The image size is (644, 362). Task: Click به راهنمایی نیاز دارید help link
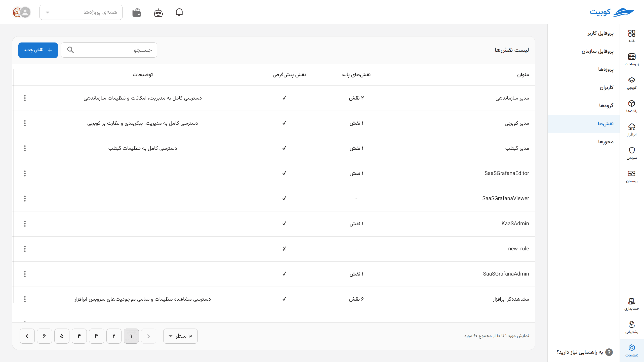[x=584, y=352]
